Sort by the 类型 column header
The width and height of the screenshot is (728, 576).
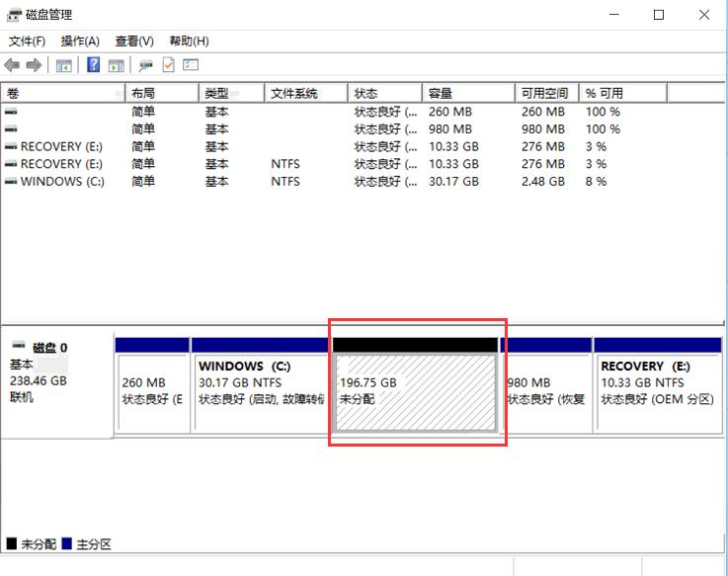point(232,94)
